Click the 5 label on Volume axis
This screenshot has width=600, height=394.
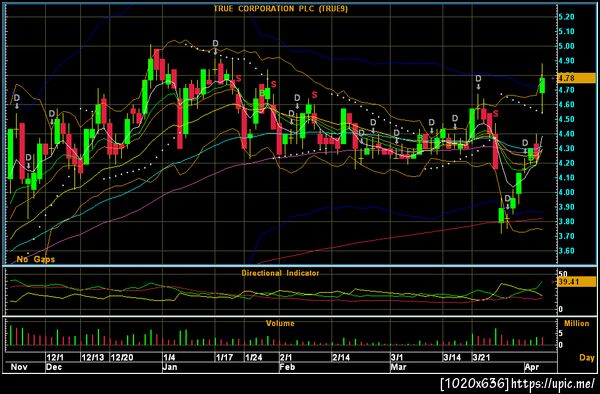561,334
